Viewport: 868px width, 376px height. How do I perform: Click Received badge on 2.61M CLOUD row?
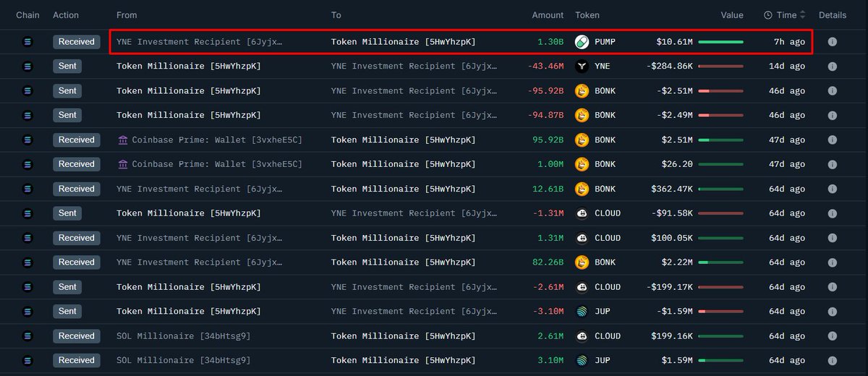tap(77, 336)
